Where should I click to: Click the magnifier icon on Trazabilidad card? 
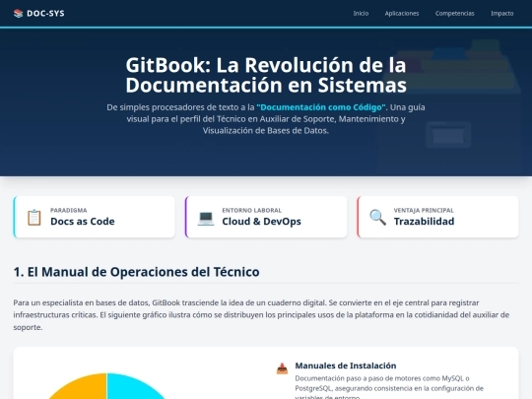click(x=377, y=218)
